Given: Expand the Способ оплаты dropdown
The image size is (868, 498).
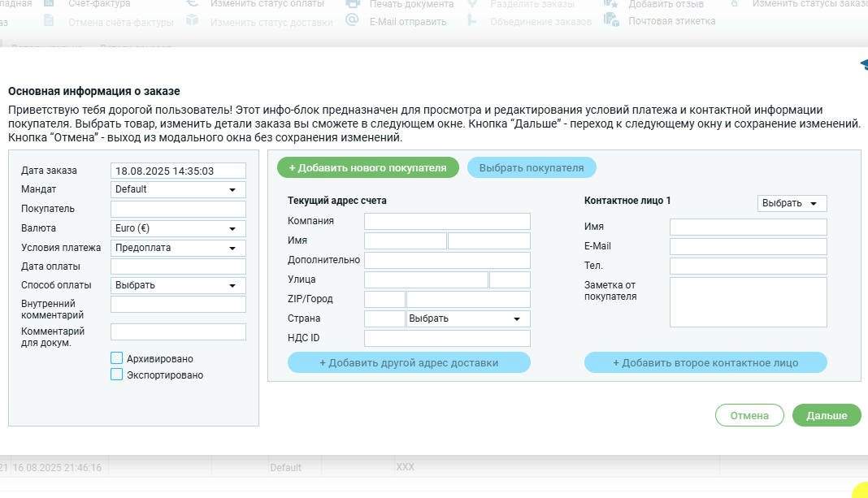Looking at the screenshot, I should point(178,285).
